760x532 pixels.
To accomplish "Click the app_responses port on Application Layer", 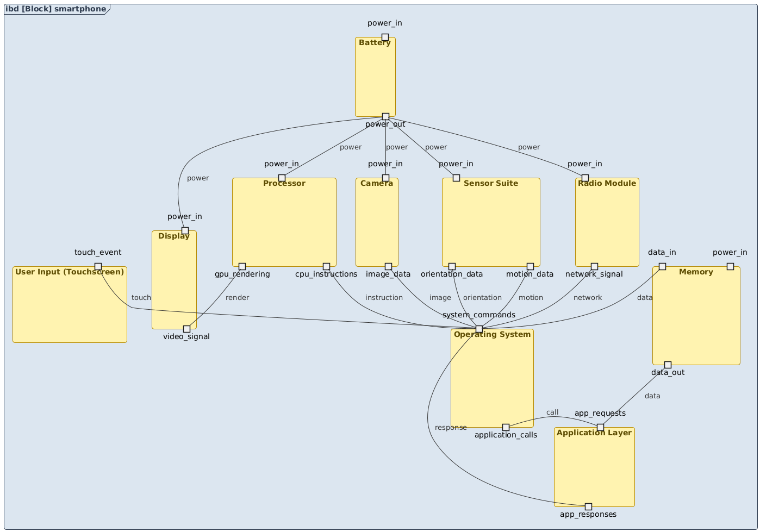I will coord(589,506).
